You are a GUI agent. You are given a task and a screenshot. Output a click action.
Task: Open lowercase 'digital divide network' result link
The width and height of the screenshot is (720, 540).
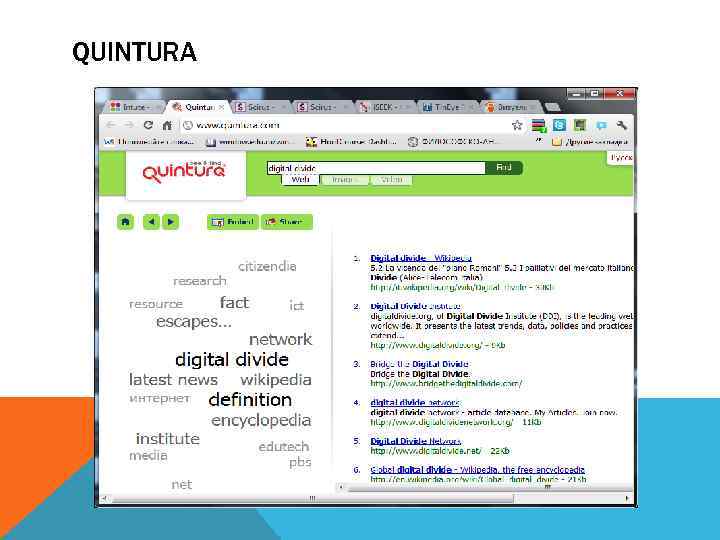[x=415, y=403]
